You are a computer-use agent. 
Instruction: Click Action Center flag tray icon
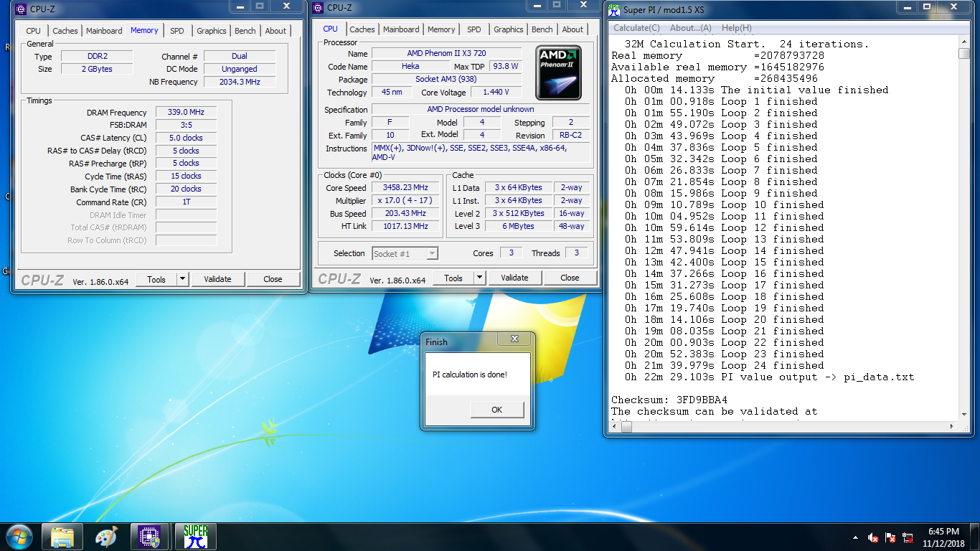click(x=890, y=537)
